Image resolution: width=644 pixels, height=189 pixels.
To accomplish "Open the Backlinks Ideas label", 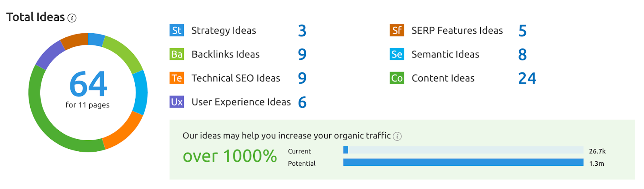I will (225, 54).
